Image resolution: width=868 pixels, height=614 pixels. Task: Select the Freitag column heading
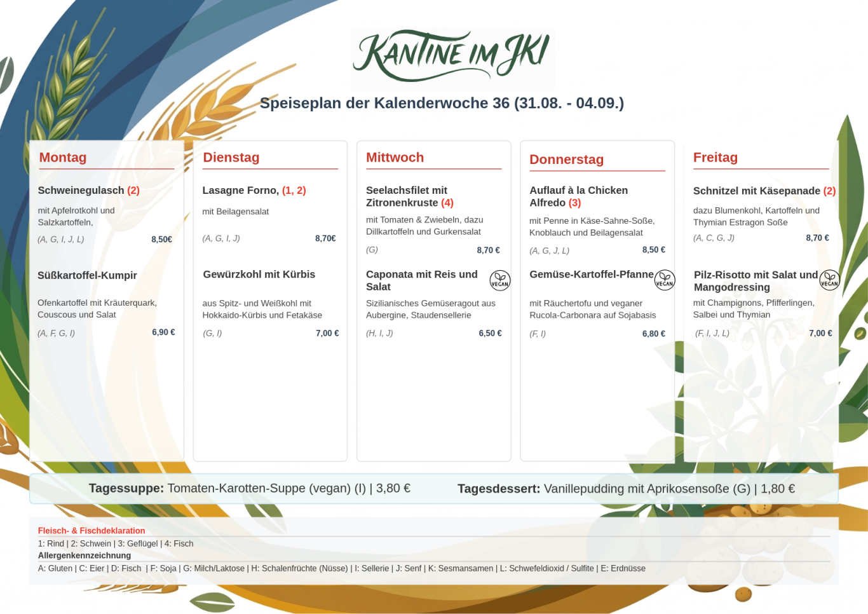tap(715, 158)
